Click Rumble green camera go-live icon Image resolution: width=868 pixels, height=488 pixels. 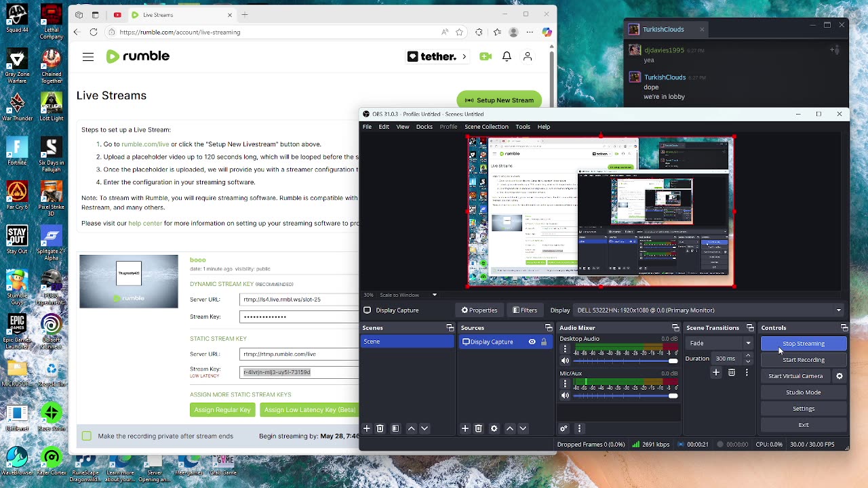point(486,56)
